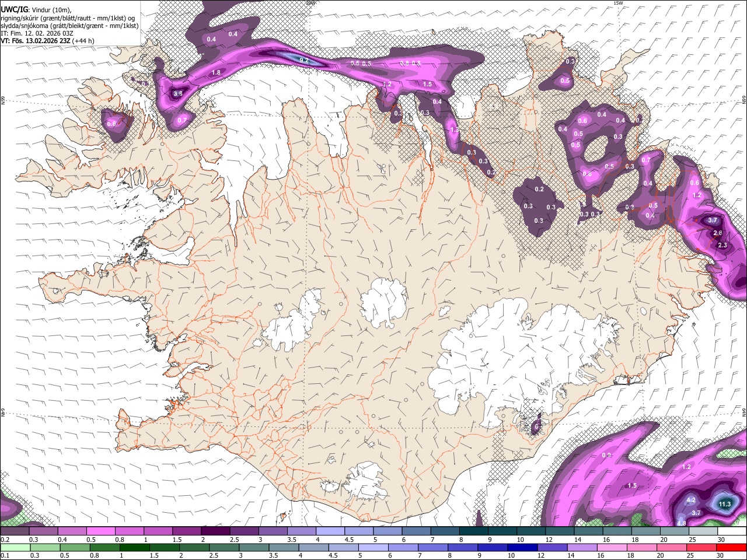Screen dimensions: 747x560
Task: Click the 2.3 precipitation value
Action: 722,245
